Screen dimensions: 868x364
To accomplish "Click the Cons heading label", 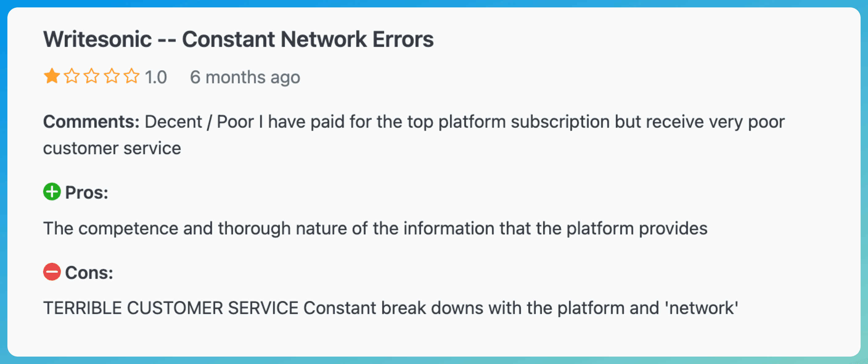I will 89,273.
